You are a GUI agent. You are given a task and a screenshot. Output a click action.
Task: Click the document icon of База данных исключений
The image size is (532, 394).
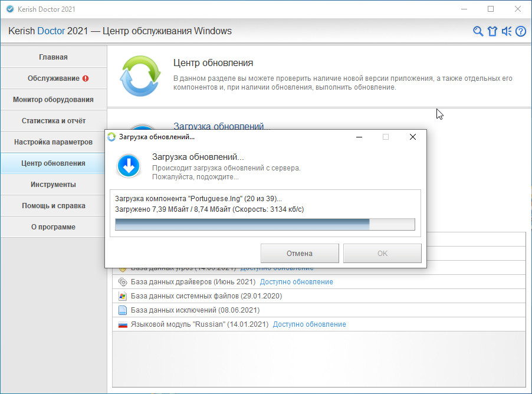[123, 310]
